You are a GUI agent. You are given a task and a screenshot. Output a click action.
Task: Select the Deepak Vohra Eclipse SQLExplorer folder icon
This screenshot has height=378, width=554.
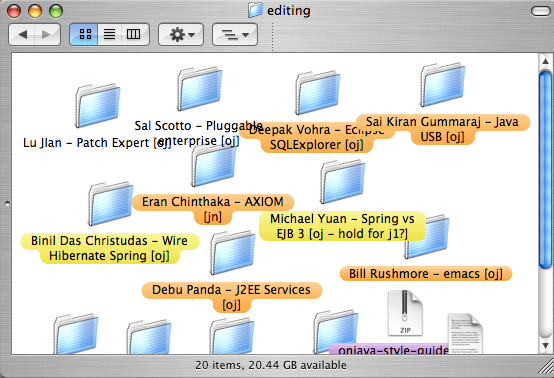pos(318,93)
